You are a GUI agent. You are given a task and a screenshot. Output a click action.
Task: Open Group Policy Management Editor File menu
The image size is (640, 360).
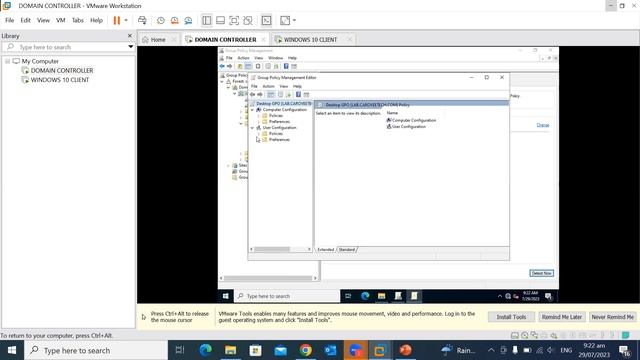pos(254,87)
